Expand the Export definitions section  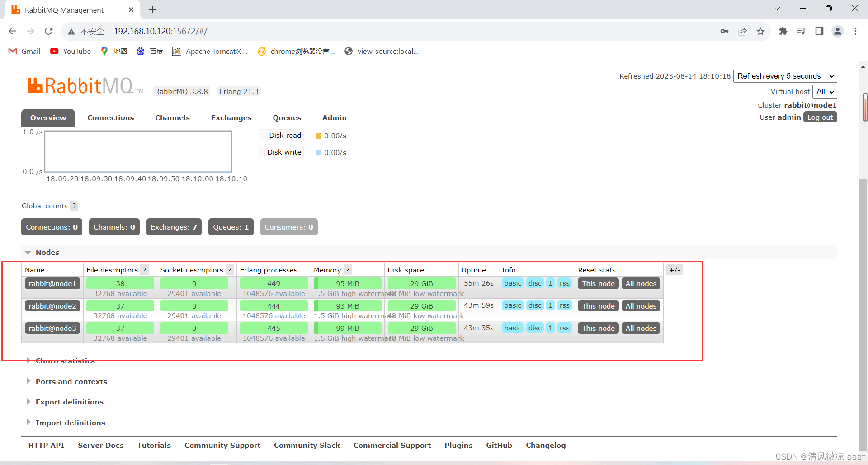(x=69, y=402)
